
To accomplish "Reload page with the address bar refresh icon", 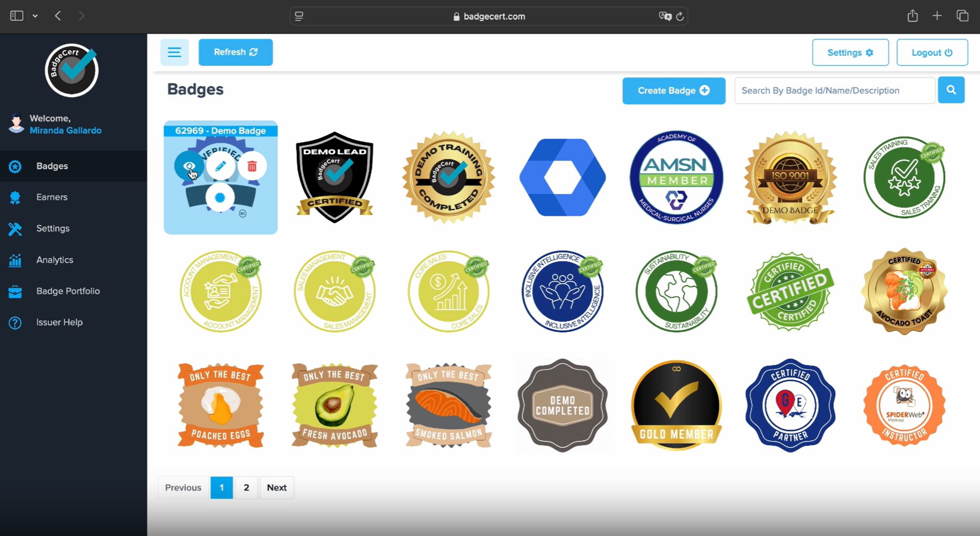I will click(680, 17).
